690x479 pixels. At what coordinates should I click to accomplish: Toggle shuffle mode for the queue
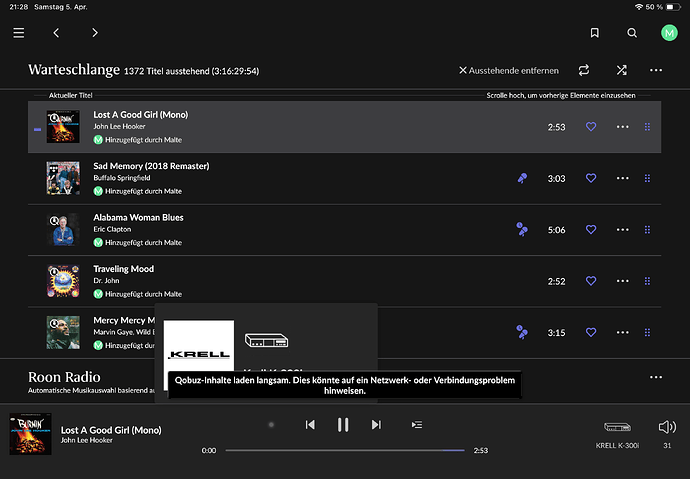tap(621, 70)
